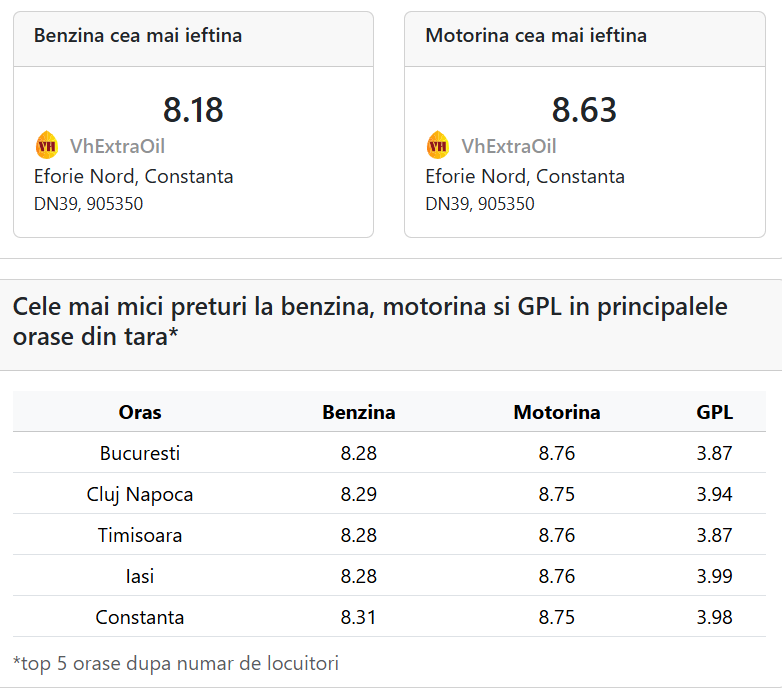Select the Eforie Nord address in the benzina card
The width and height of the screenshot is (782, 689).
[133, 177]
